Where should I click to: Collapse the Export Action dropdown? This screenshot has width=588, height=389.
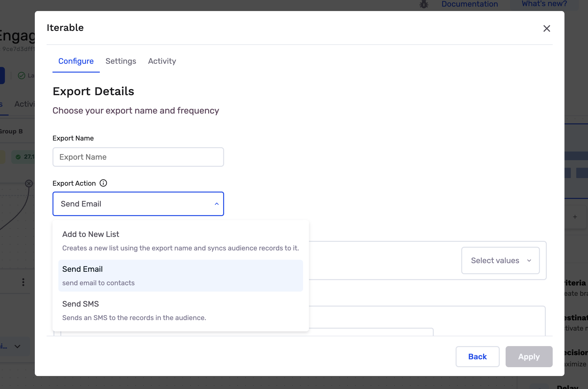[217, 204]
